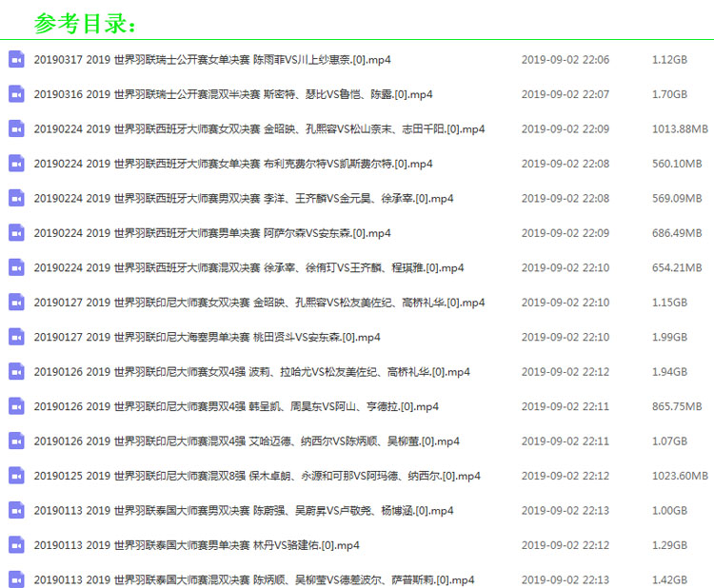Select video icon of 布利克费尔特VS凯斯费尔特 match
This screenshot has width=714, height=588.
pyautogui.click(x=16, y=164)
